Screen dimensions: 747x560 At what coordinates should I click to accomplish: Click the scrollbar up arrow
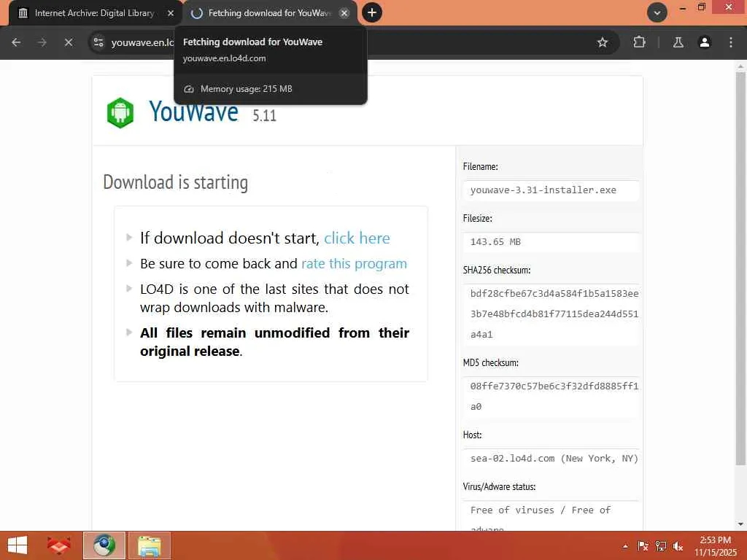pos(740,66)
